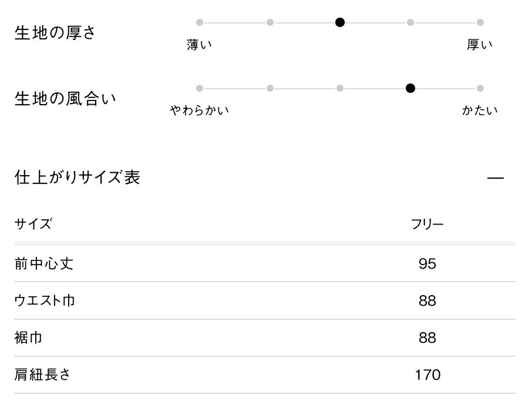Click the やわらかい label
Viewport: 532px width, 408px height.
coord(199,110)
